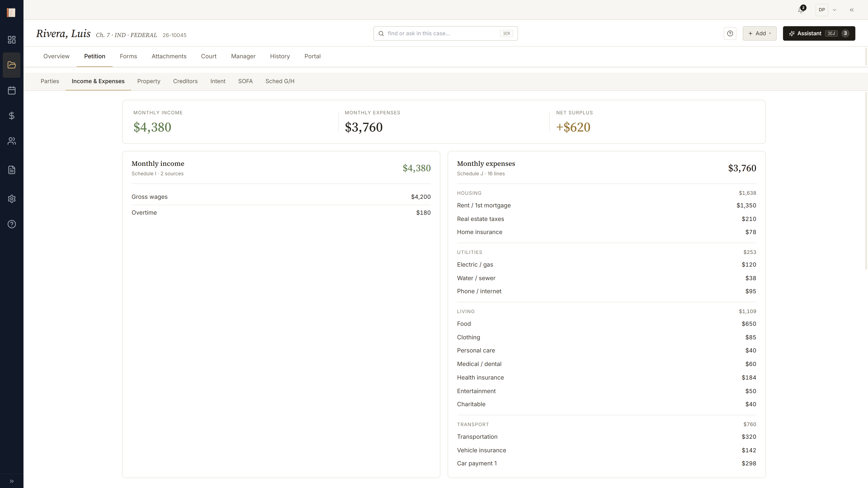The width and height of the screenshot is (868, 488).
Task: Click the search magnifier icon
Action: (381, 33)
